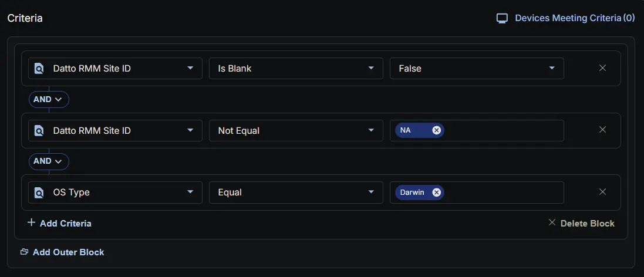Screen dimensions: 644x277
Task: Open the OS Type field dropdown
Action: pyautogui.click(x=115, y=192)
